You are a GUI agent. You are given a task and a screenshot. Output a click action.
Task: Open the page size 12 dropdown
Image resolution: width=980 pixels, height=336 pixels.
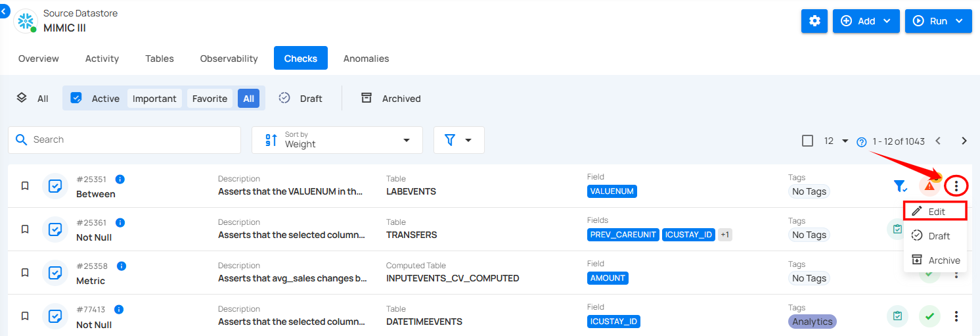point(837,141)
